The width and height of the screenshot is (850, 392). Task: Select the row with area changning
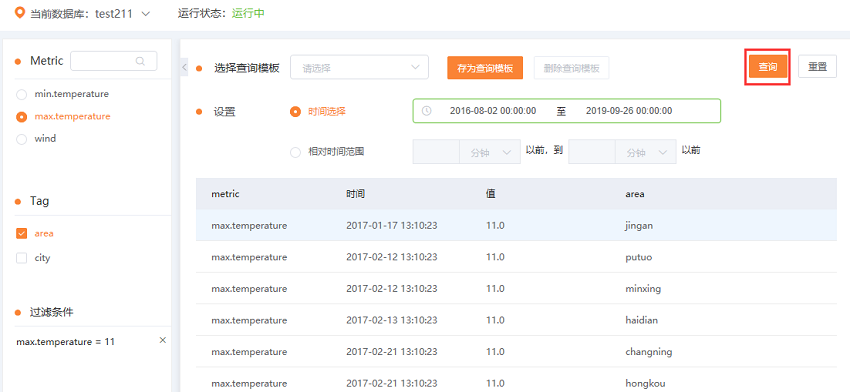point(516,351)
